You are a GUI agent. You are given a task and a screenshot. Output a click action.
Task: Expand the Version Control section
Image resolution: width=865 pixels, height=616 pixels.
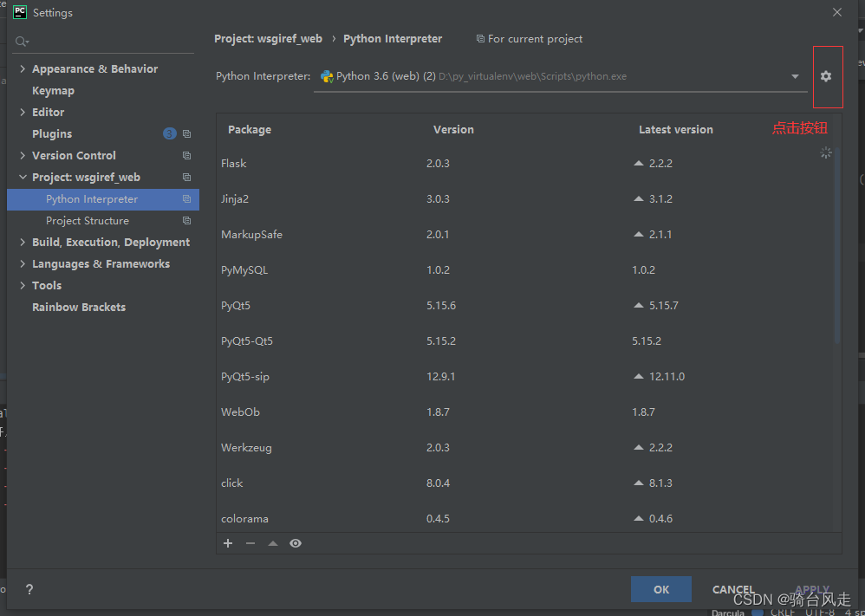pos(23,156)
